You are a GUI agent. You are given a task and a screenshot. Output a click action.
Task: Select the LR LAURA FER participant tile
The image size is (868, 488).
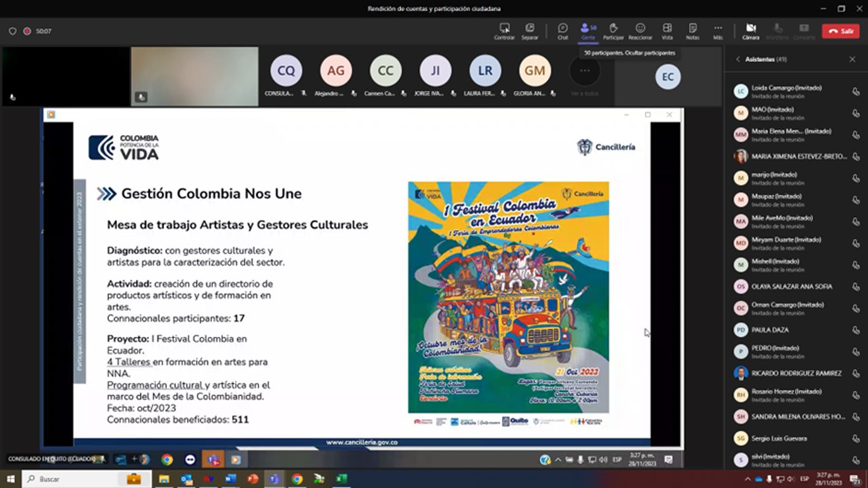click(485, 76)
